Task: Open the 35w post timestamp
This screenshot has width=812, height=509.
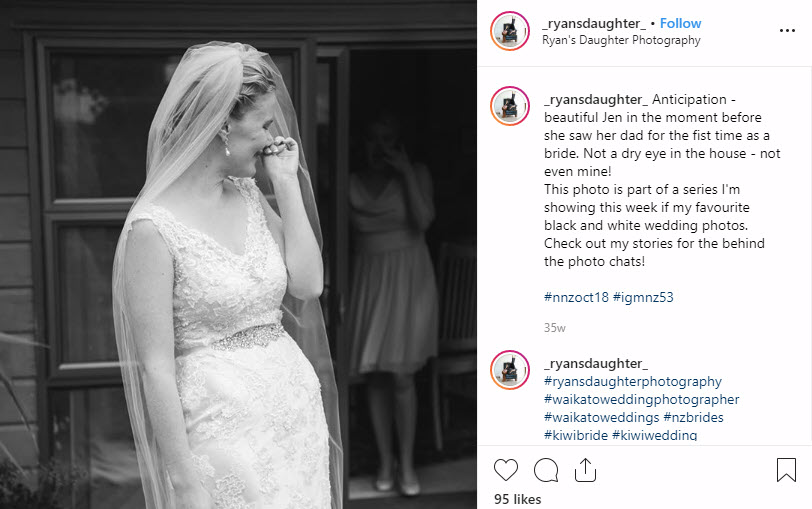Action: click(x=555, y=328)
